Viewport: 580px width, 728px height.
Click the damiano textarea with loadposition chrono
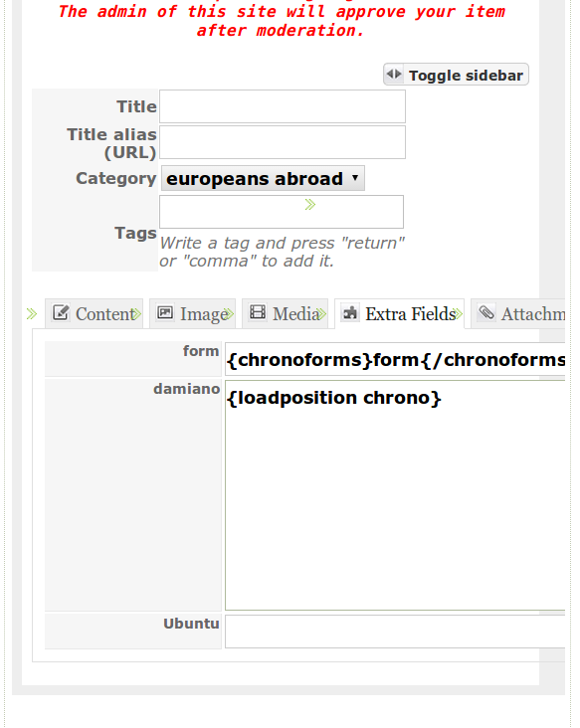click(x=395, y=495)
